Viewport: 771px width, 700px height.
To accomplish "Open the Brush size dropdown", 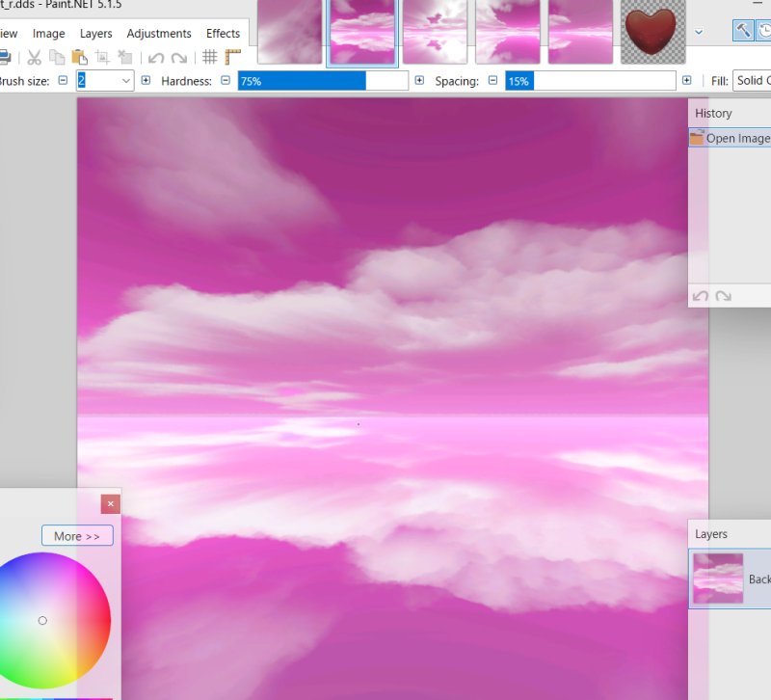I will coord(125,80).
